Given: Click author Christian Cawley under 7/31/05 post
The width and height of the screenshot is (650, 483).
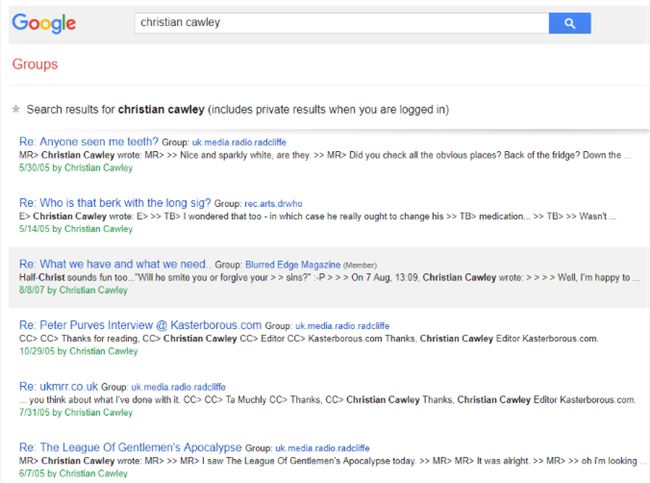Looking at the screenshot, I should click(98, 411).
